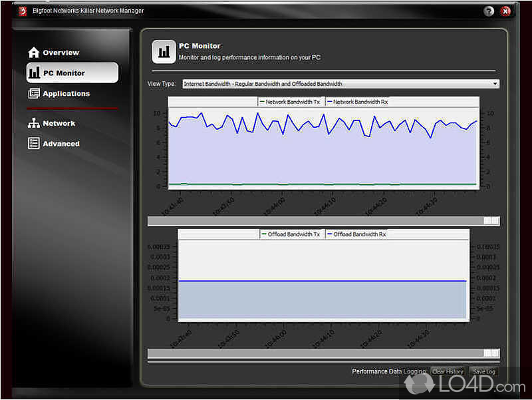Switch to the PC Monitor section
The image size is (532, 400).
[72, 73]
